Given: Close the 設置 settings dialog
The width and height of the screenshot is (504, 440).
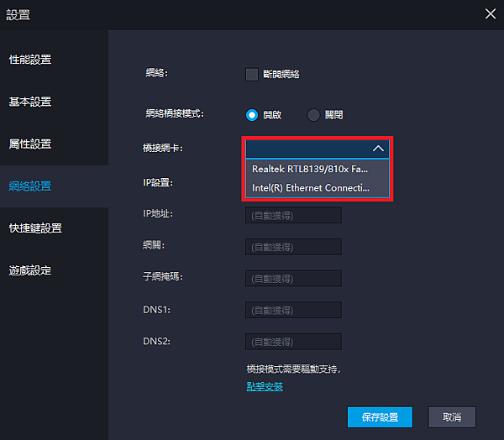Looking at the screenshot, I should 491,13.
